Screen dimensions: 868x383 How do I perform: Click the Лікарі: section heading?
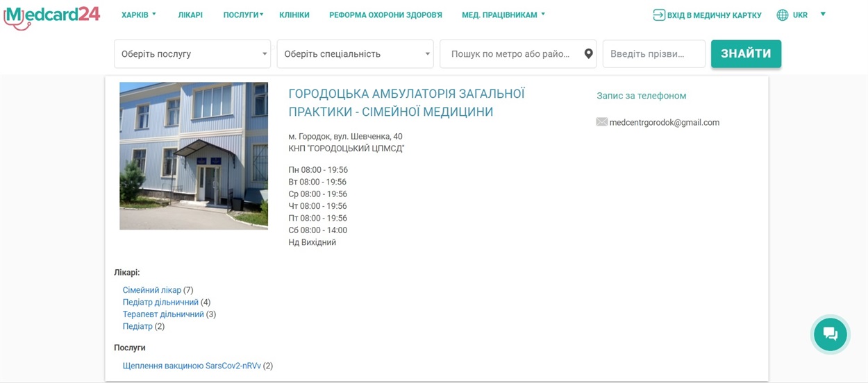coord(127,273)
